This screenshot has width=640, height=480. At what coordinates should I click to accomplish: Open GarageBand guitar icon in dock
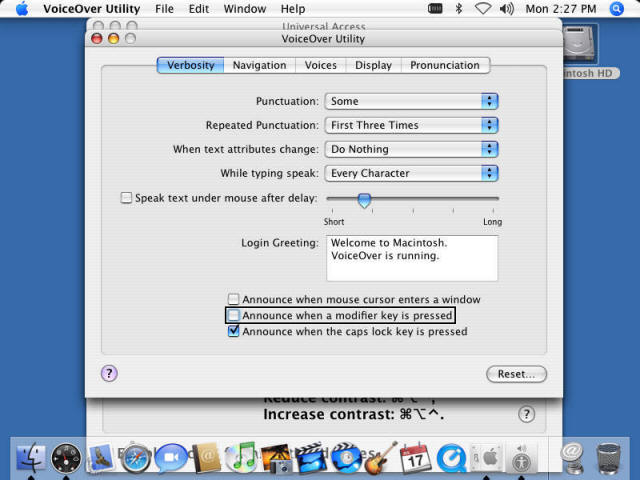point(381,459)
